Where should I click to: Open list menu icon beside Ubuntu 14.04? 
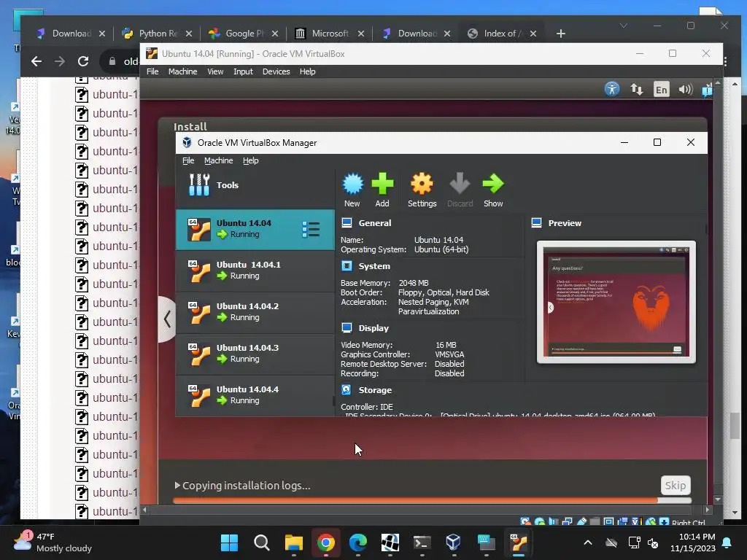(311, 230)
